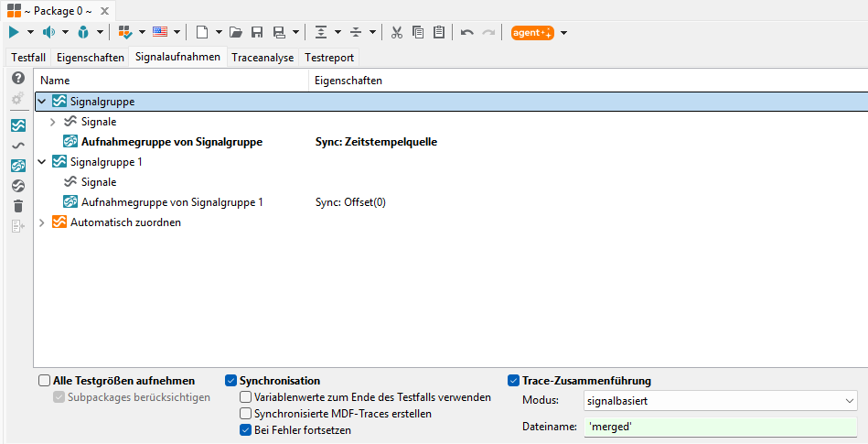Collapse the Signalgruppe 1 tree node

pos(41,162)
